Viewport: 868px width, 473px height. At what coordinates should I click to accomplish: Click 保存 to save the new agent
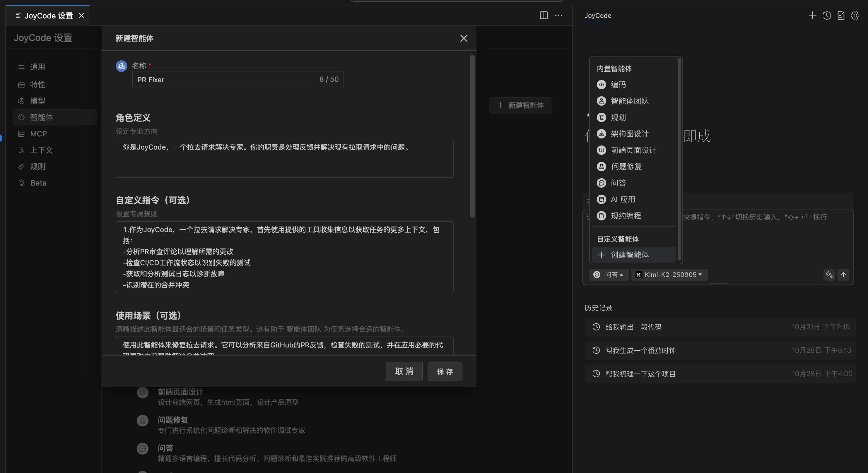pos(445,372)
